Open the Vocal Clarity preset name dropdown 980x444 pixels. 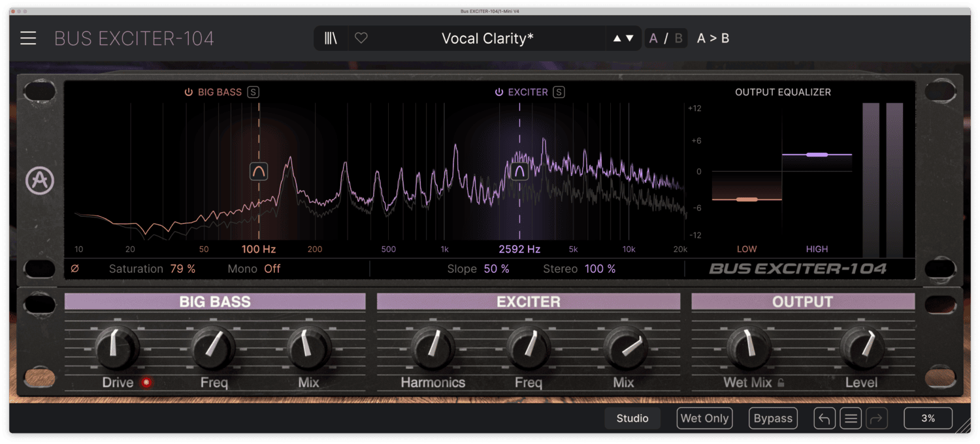pyautogui.click(x=487, y=39)
